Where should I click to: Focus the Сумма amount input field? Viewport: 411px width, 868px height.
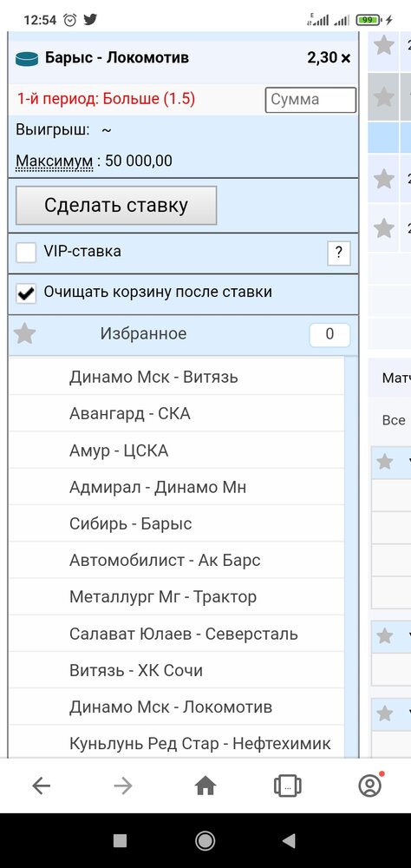tap(310, 100)
